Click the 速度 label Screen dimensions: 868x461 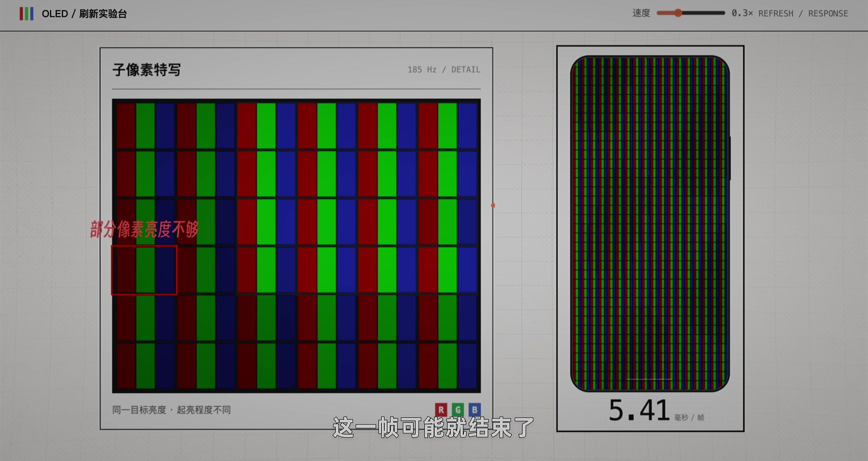pos(641,13)
